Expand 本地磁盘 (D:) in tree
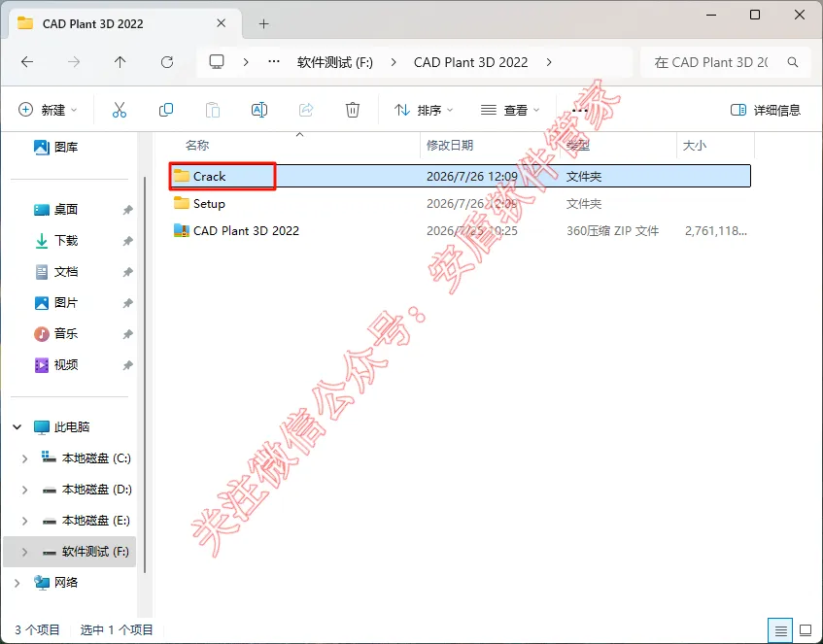The image size is (823, 644). (24, 490)
